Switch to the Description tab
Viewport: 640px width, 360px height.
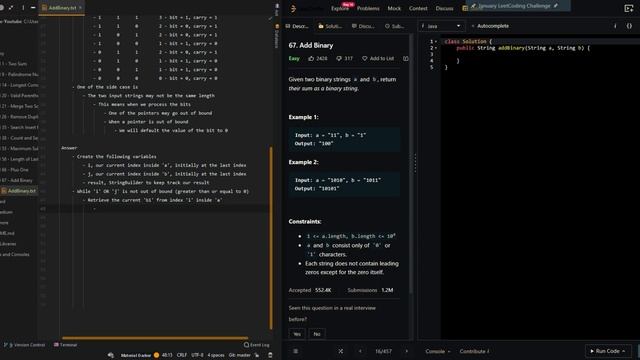click(297, 26)
